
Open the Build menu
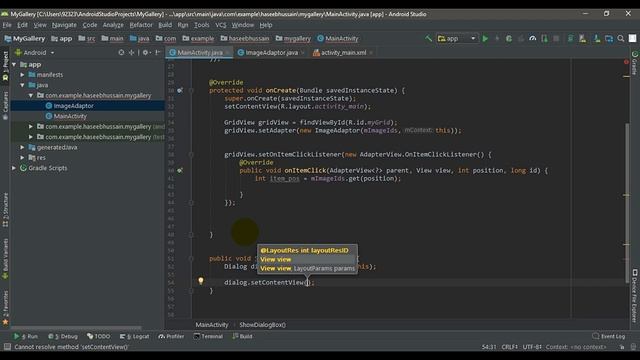point(165,25)
